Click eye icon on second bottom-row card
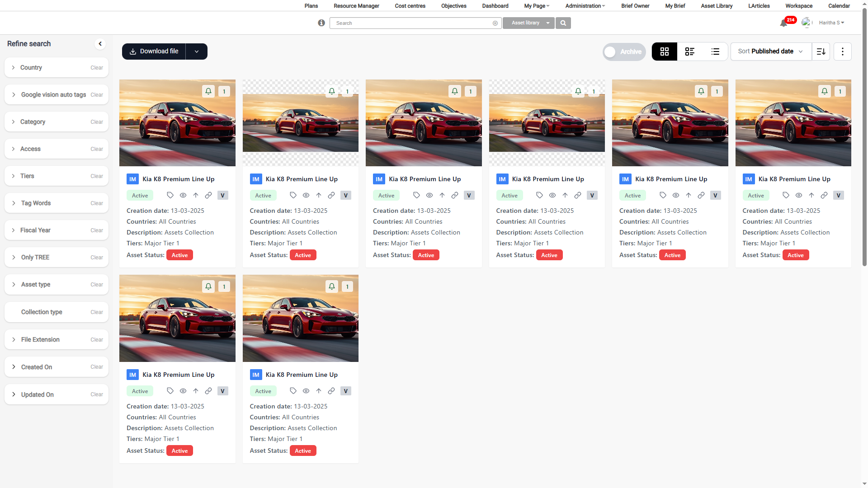The image size is (868, 488). click(x=306, y=391)
